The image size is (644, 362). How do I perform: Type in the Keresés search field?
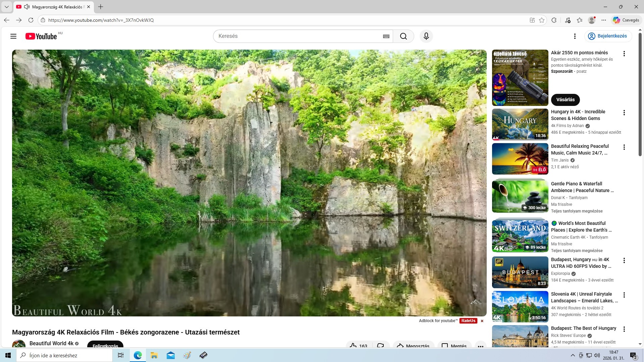[299, 36]
